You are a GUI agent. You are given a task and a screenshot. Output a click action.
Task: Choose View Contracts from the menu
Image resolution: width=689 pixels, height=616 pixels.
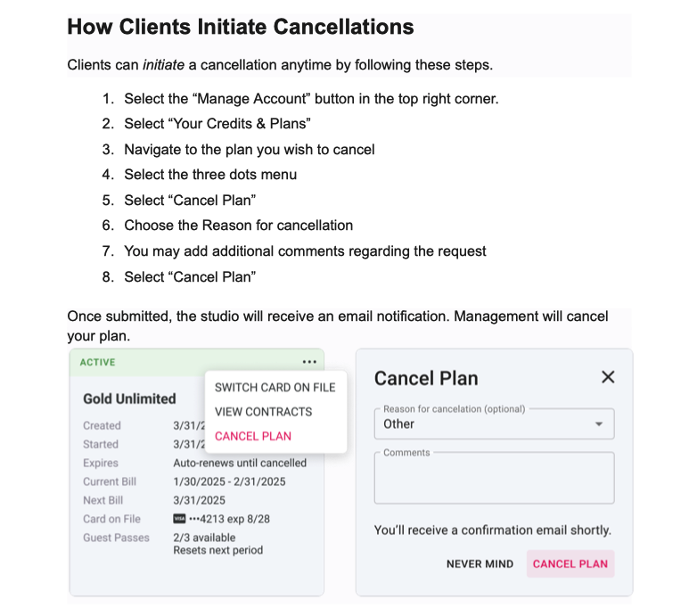(263, 412)
